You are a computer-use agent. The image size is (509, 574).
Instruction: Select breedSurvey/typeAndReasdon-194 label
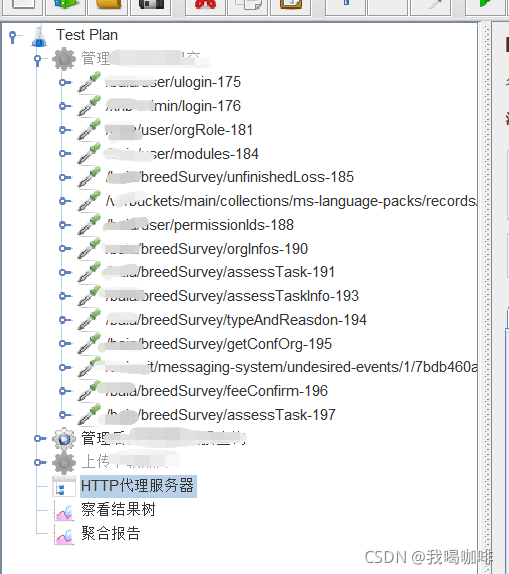click(236, 320)
